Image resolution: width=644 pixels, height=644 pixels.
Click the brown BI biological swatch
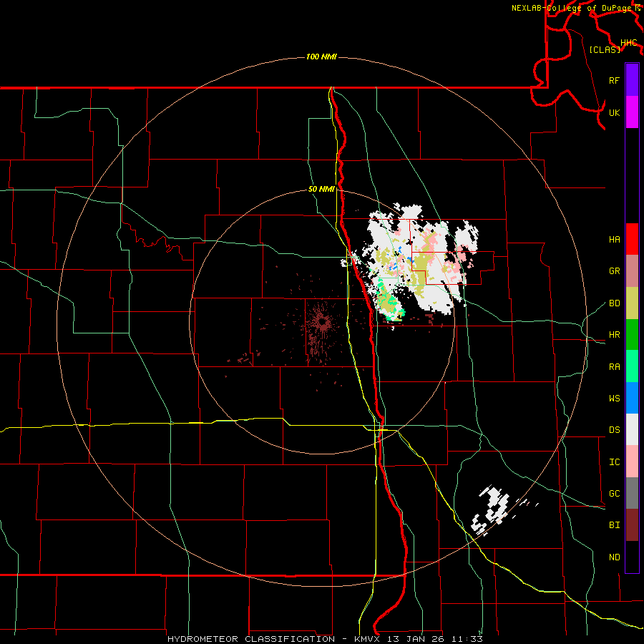click(632, 525)
